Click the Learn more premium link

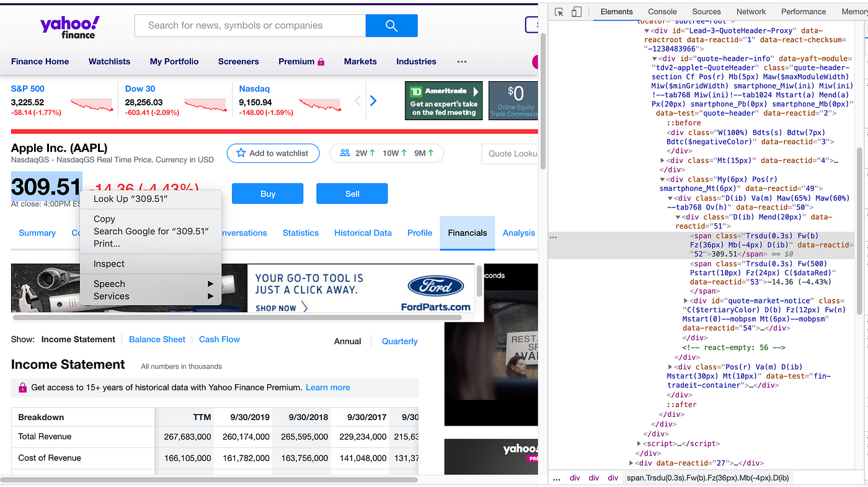pos(328,388)
